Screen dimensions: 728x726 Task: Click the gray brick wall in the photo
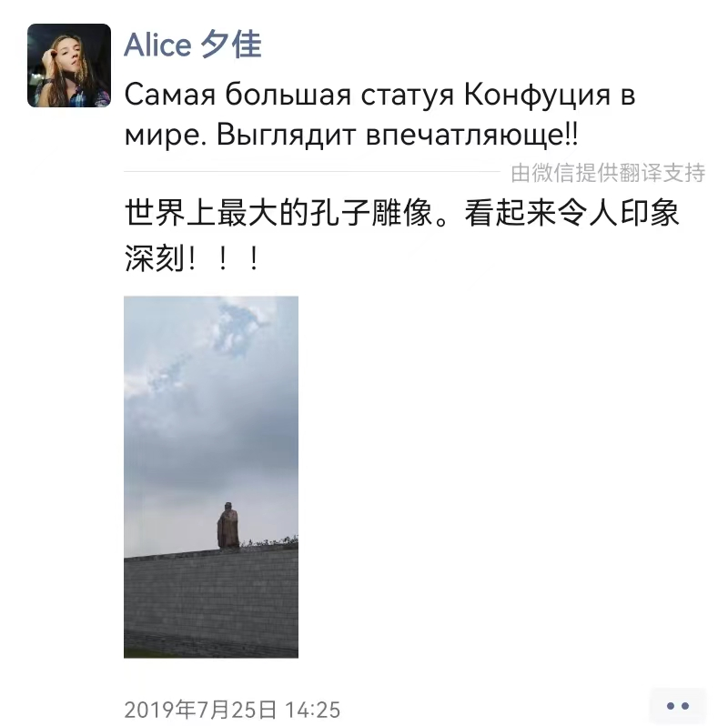[x=211, y=601]
